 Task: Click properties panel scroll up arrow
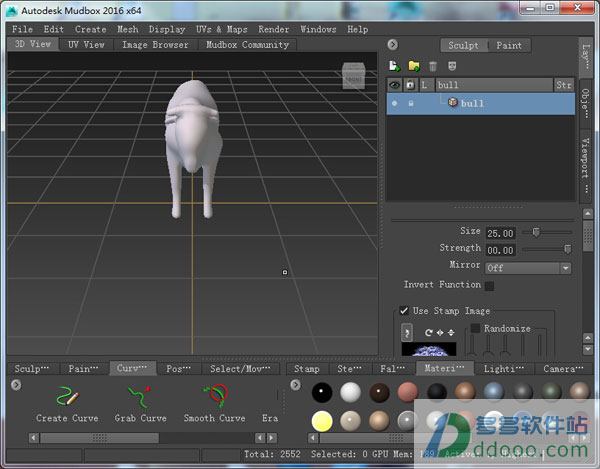click(x=588, y=214)
